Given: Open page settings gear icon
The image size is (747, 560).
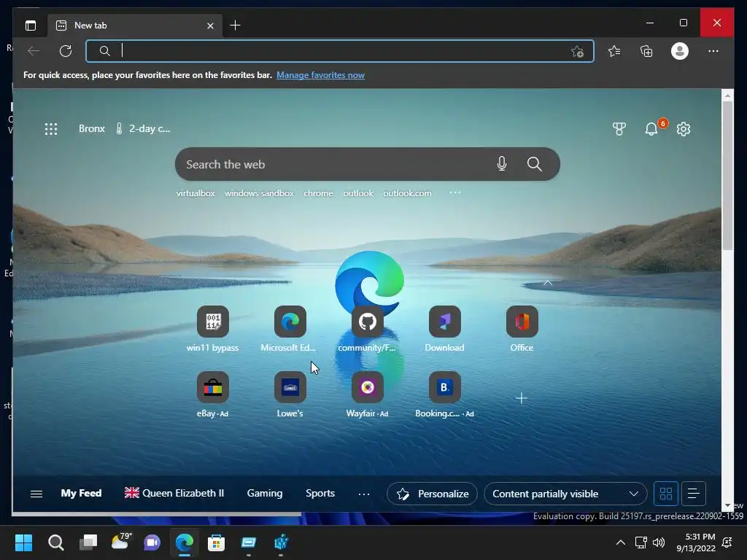Looking at the screenshot, I should click(x=683, y=128).
